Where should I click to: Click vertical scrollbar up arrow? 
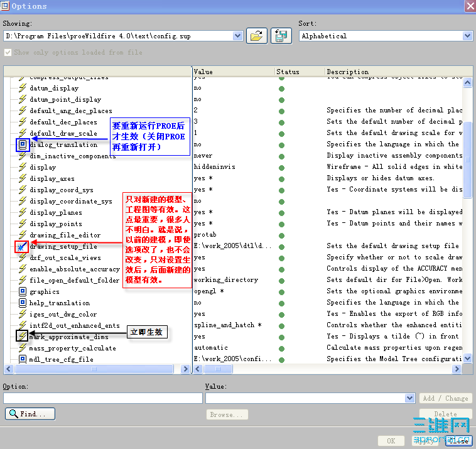point(467,82)
